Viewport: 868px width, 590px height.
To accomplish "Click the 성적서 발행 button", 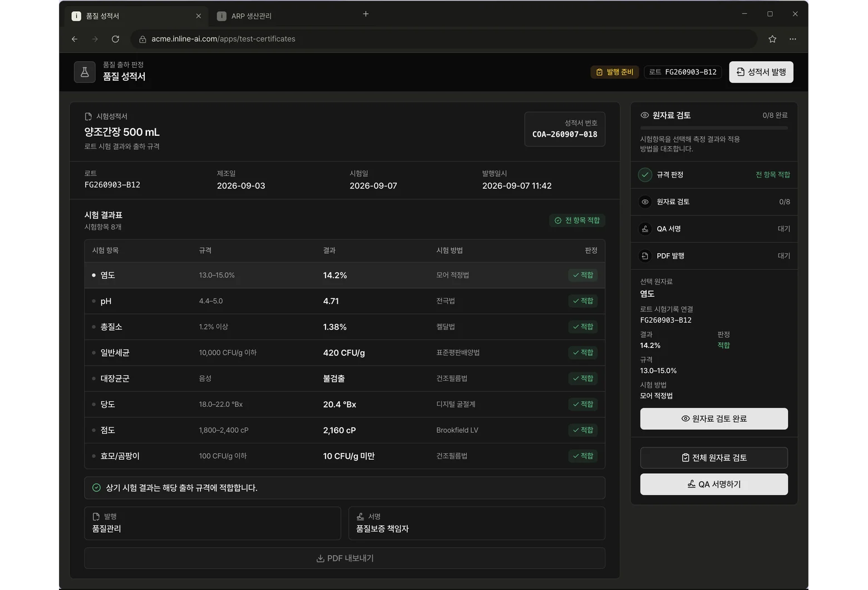I will pyautogui.click(x=761, y=72).
